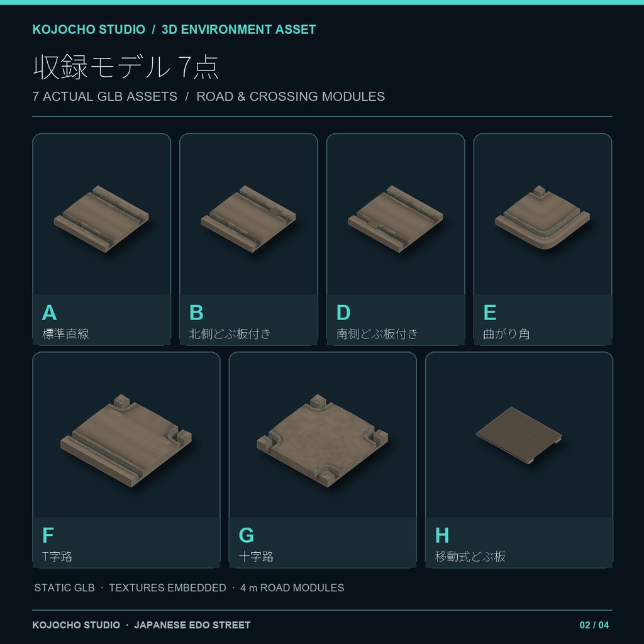644x644 pixels.
Task: Click the caption "十字路"
Action: click(256, 557)
